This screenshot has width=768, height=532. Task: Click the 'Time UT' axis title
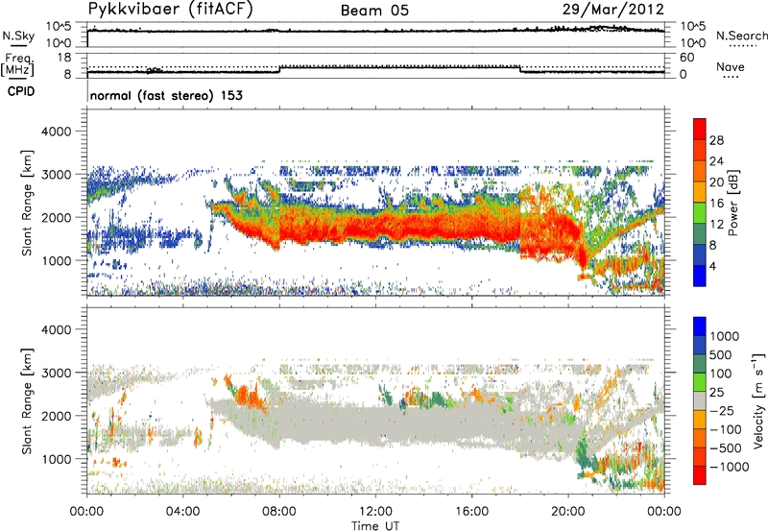click(375, 526)
